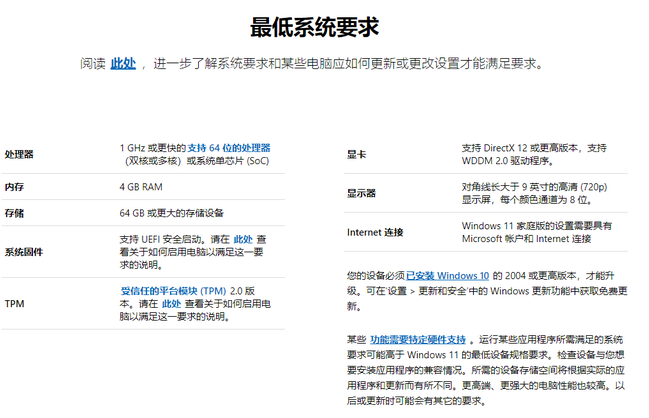This screenshot has height=418, width=649.
Task: Select the 内存 row label
Action: click(x=14, y=187)
